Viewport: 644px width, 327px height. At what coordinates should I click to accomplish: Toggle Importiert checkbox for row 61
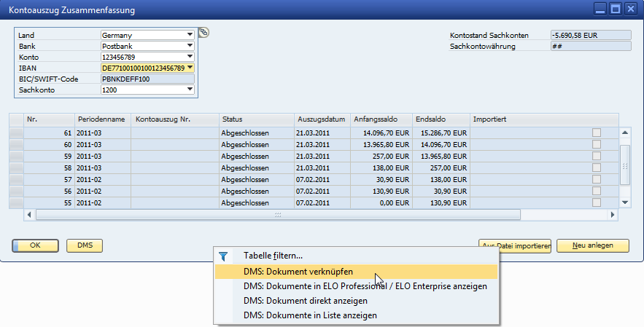(597, 133)
